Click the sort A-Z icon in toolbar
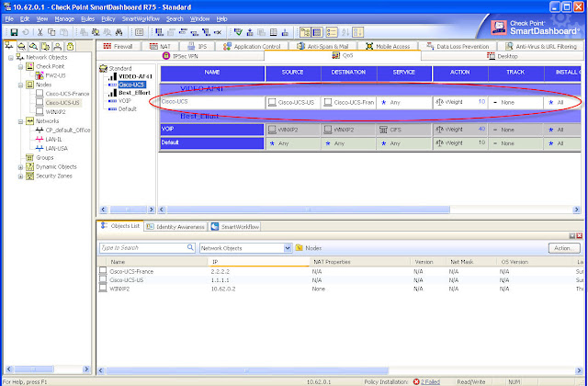The height and width of the screenshot is (386, 588). (345, 33)
